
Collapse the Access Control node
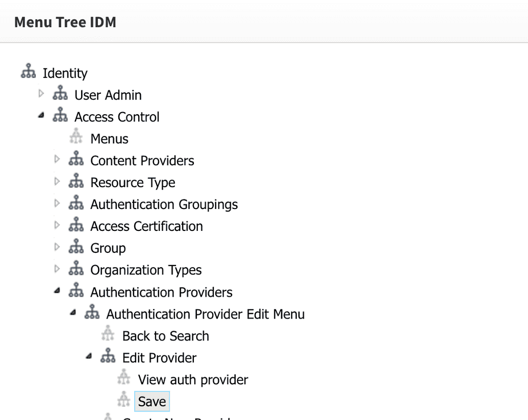point(41,116)
